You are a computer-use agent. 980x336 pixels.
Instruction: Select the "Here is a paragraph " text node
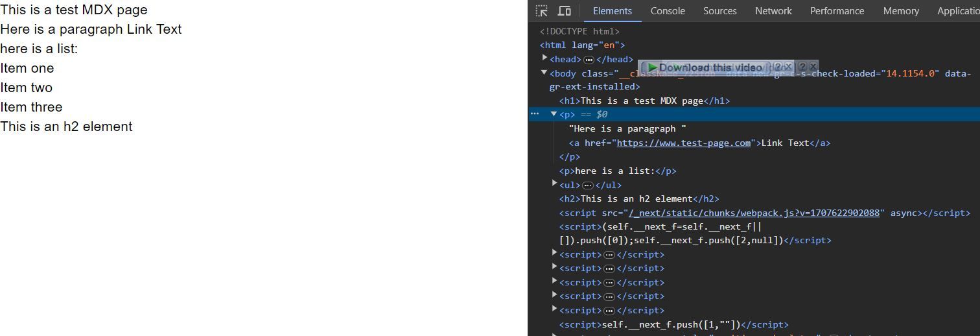tap(627, 128)
